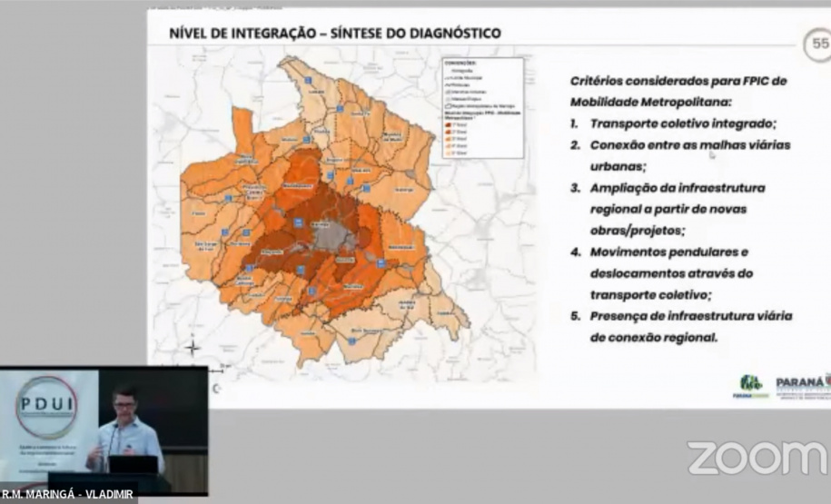Screen dimensions: 831x504
Task: Select the speaker video thumbnail
Action: click(104, 431)
